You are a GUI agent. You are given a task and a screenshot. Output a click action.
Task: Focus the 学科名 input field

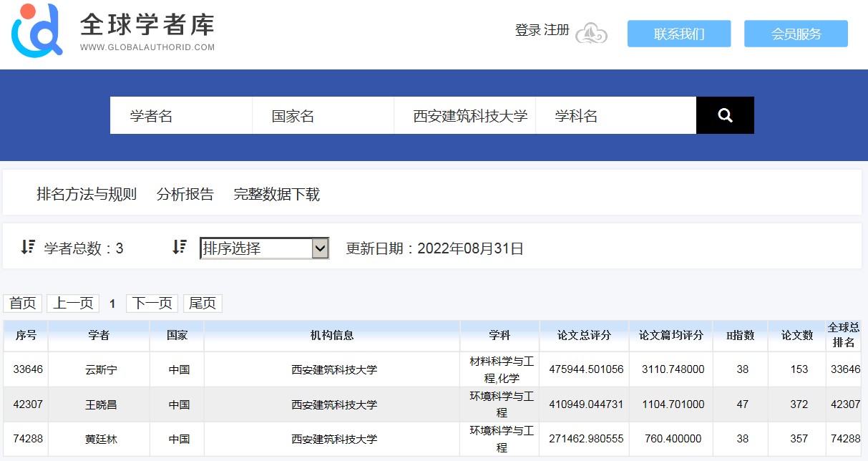click(615, 116)
